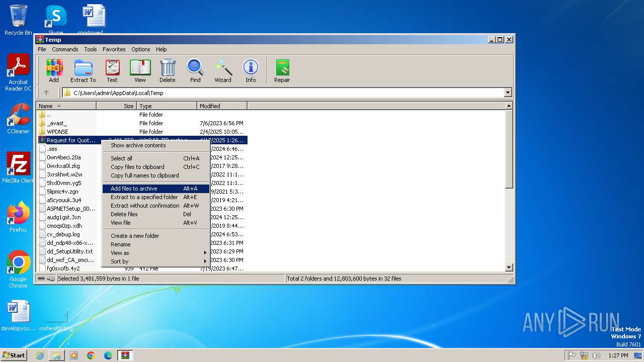Choose Copy full names to clipboard
Viewport: 644px width, 362px height.
tap(156, 175)
